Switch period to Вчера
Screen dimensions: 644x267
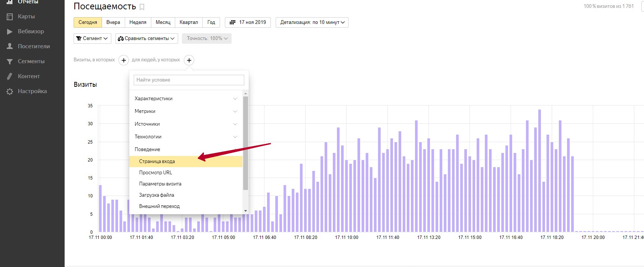113,22
